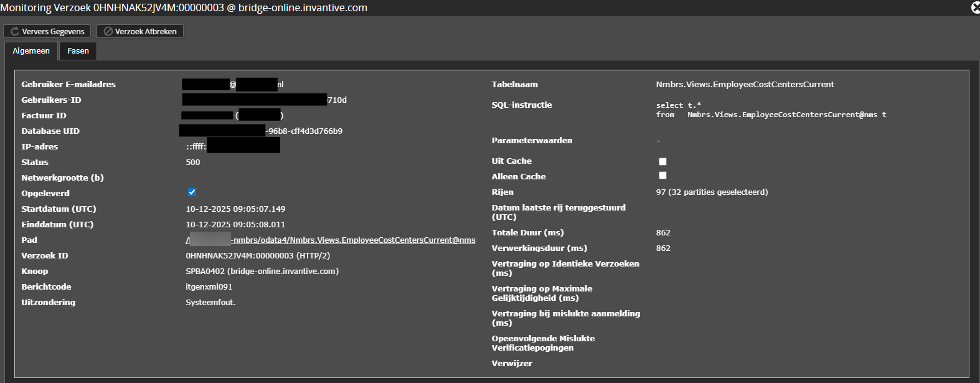
Task: Click the Berichtcode value itgenxml091
Action: tap(209, 287)
